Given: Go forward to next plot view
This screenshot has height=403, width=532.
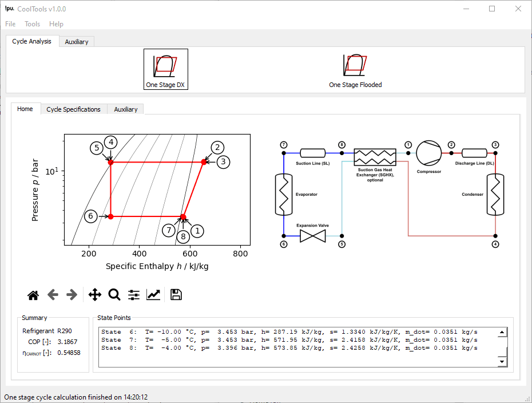Looking at the screenshot, I should pos(72,295).
